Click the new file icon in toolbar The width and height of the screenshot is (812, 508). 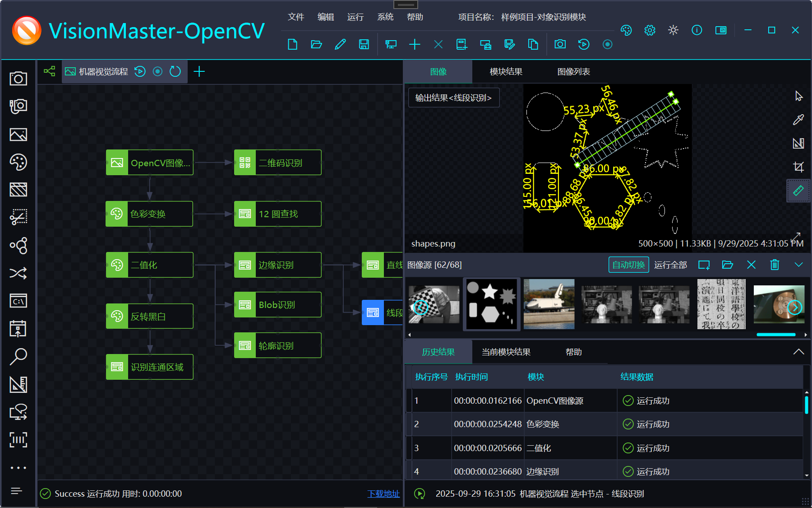[x=292, y=44]
